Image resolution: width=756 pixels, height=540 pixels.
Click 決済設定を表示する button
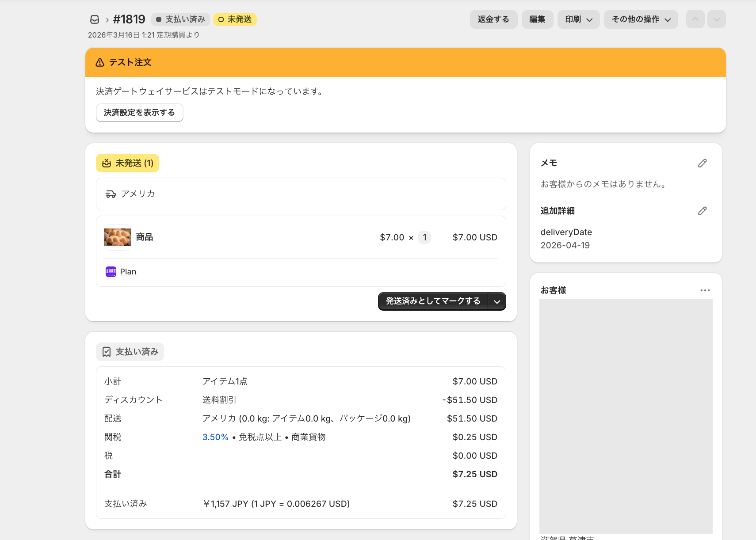[139, 113]
